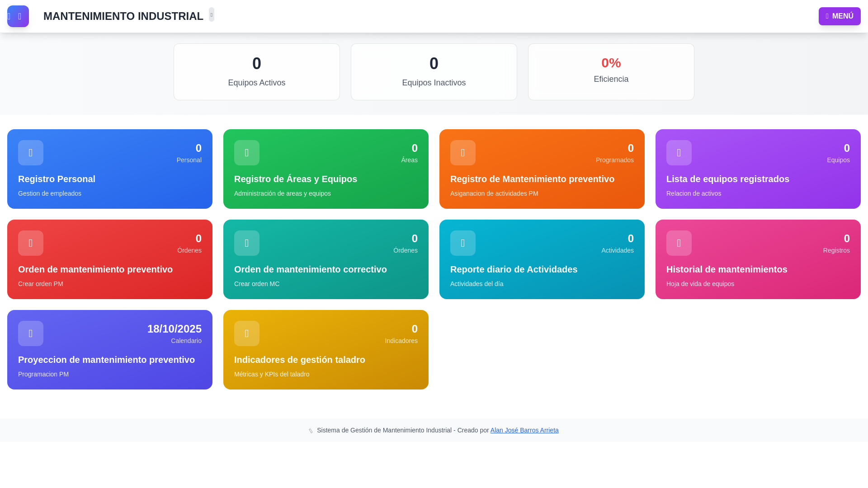
Task: Open Alan José Barros Arrieta link
Action: point(524,430)
